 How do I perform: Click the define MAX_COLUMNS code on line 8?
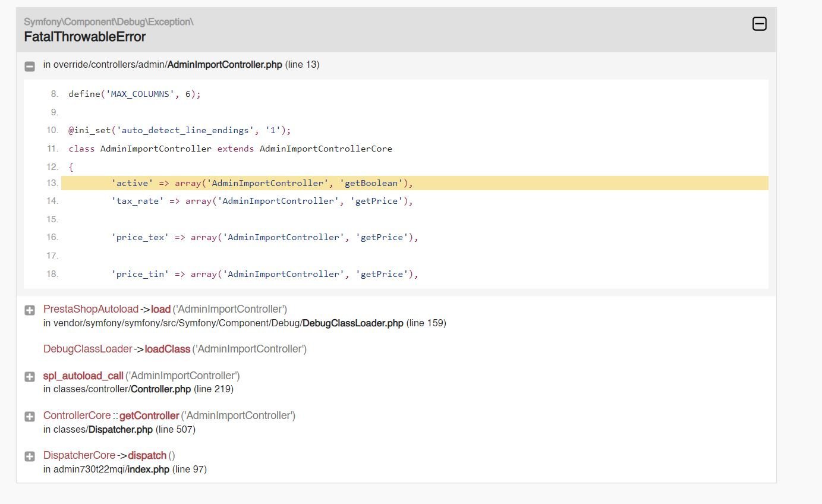(135, 94)
